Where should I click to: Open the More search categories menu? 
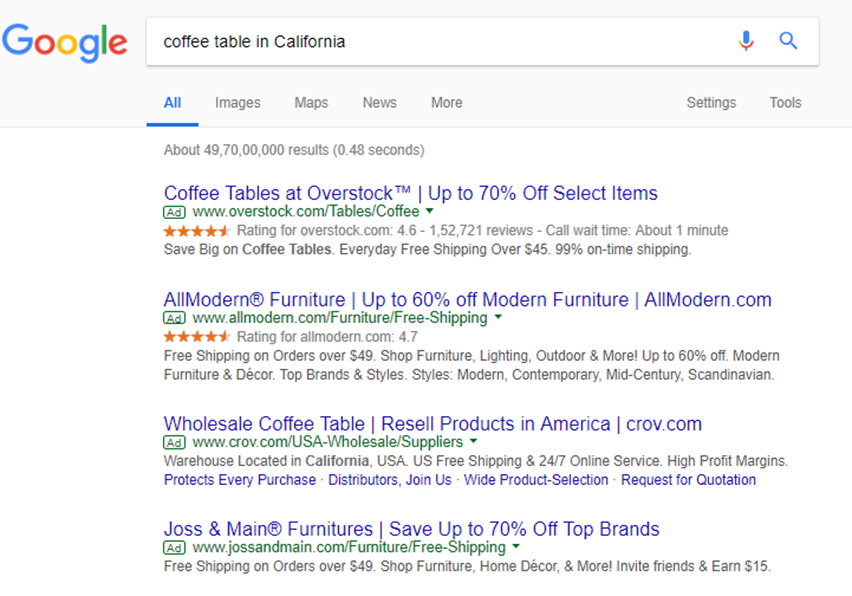tap(447, 103)
